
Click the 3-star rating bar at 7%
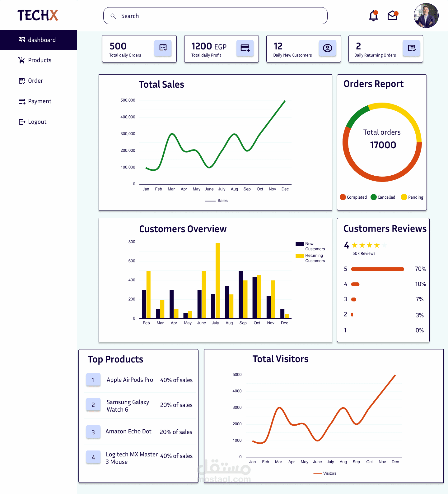point(353,299)
